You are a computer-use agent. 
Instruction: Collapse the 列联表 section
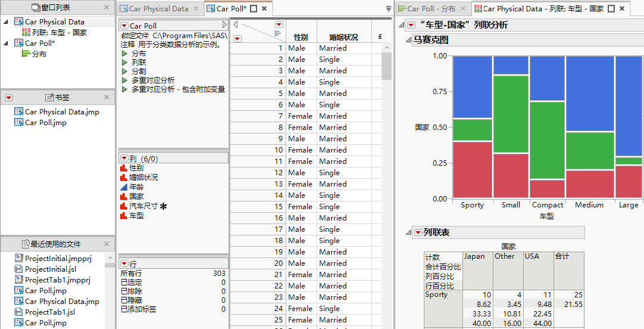tap(409, 232)
